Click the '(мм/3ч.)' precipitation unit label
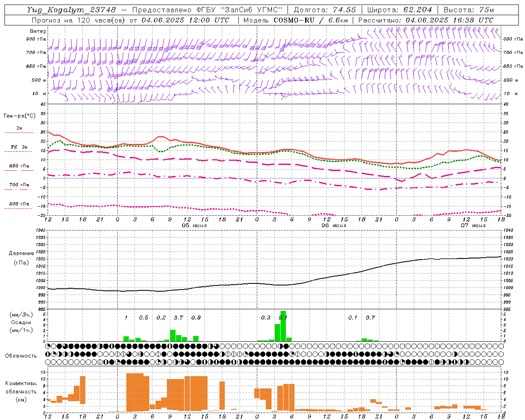525x420 pixels. (21, 315)
